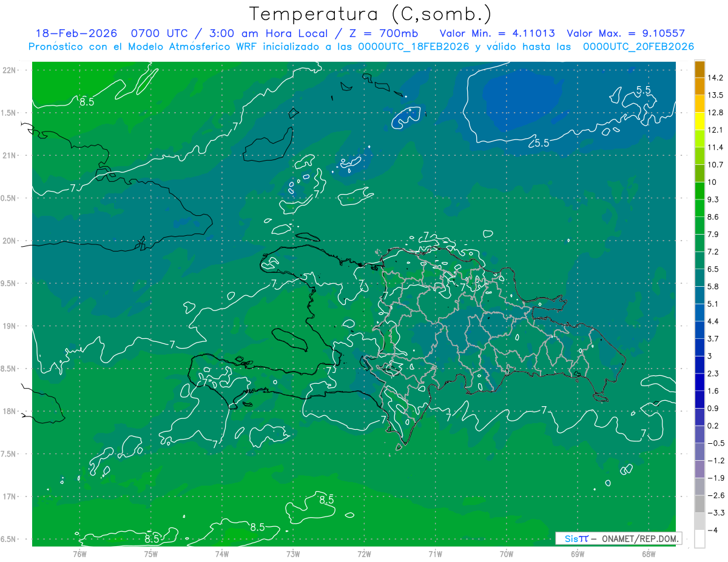Click the "-3.3" colorbar value

[x=716, y=513]
